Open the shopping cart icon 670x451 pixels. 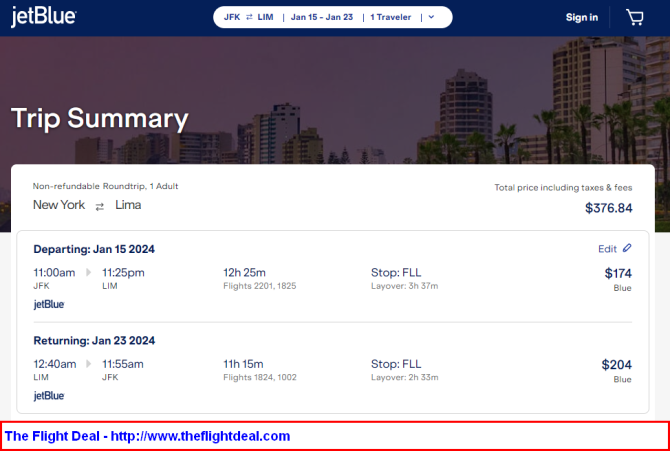[x=635, y=18]
